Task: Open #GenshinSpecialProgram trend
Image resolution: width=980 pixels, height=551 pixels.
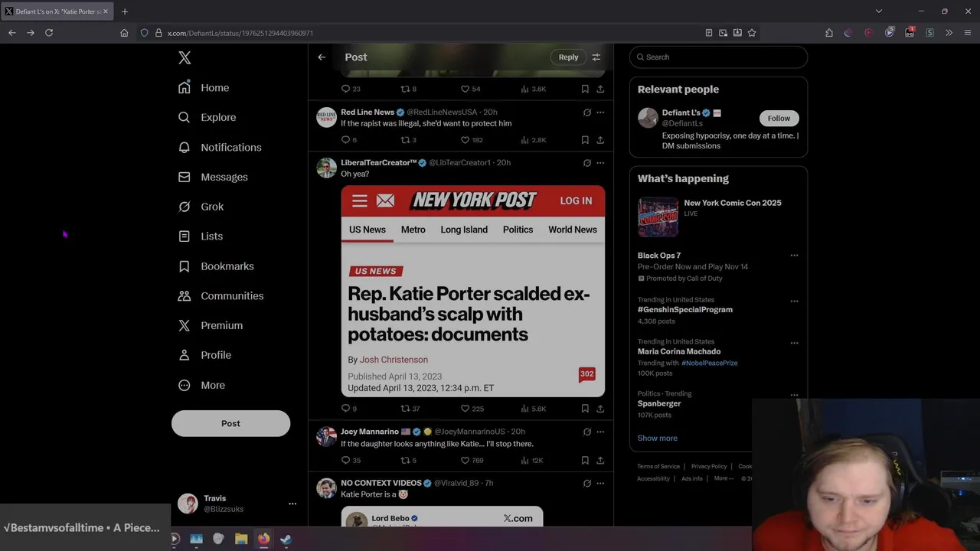Action: [685, 310]
